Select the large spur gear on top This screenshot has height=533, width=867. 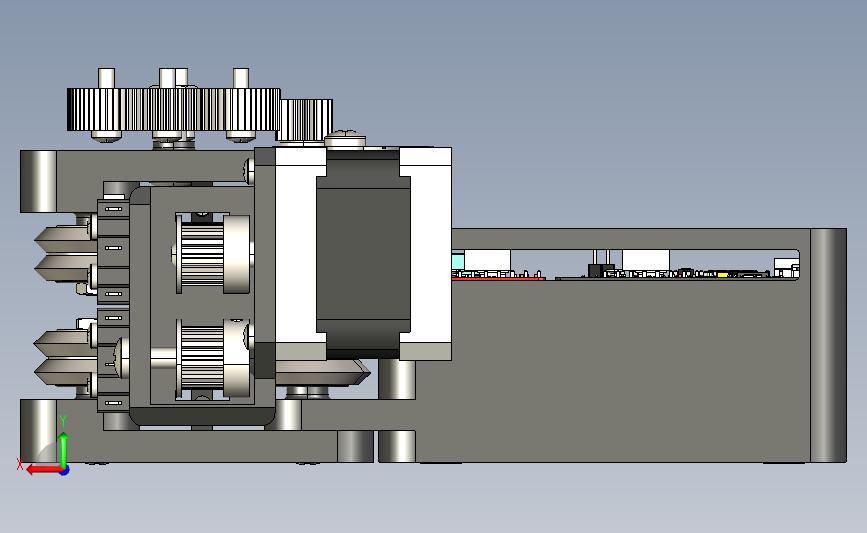pyautogui.click(x=174, y=109)
